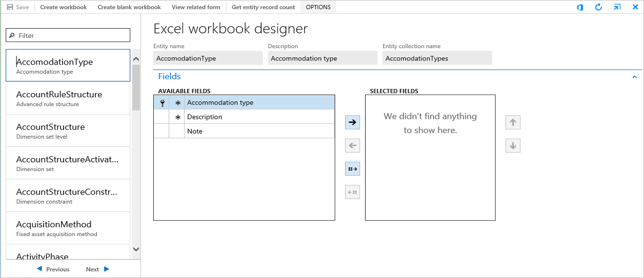Click the entity list scrollbar thumb

click(x=136, y=87)
